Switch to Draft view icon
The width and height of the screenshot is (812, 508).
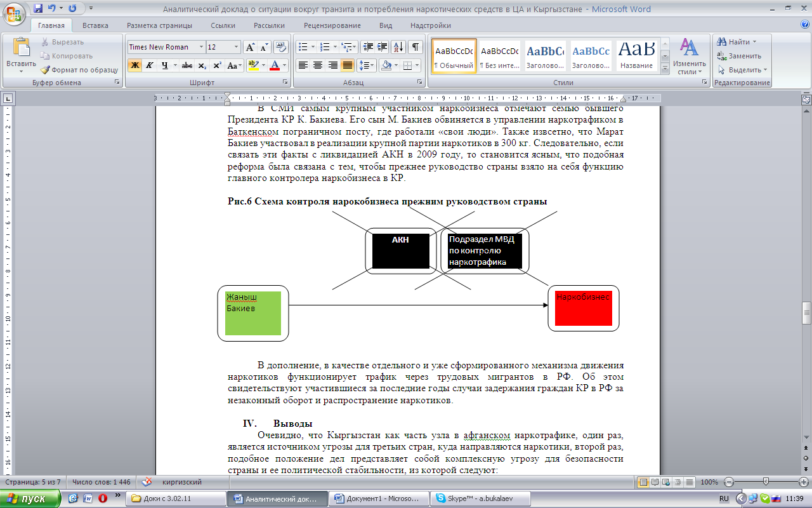point(690,482)
